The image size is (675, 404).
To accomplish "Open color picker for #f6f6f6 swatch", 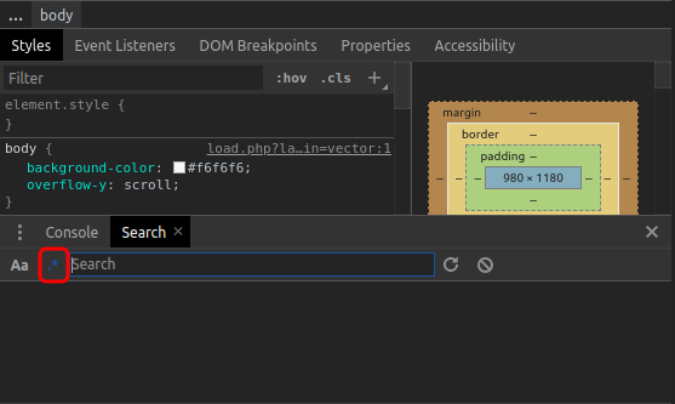I will (179, 168).
